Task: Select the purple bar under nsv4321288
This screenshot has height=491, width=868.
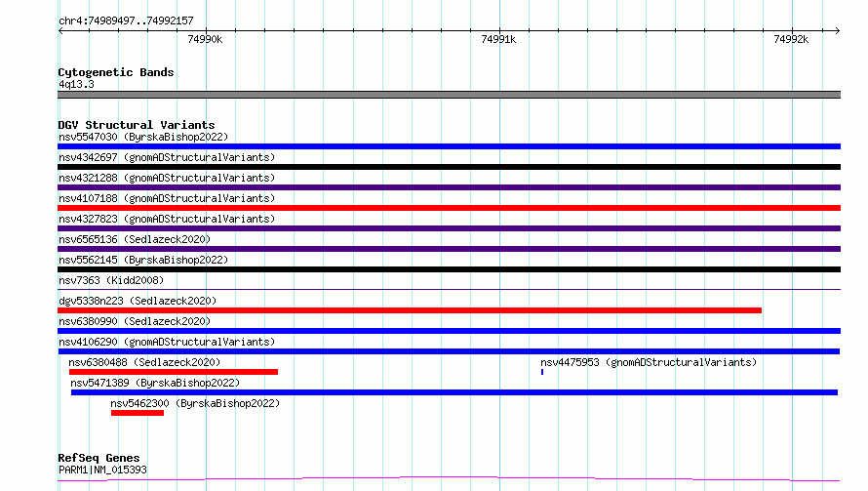Action: pyautogui.click(x=449, y=187)
